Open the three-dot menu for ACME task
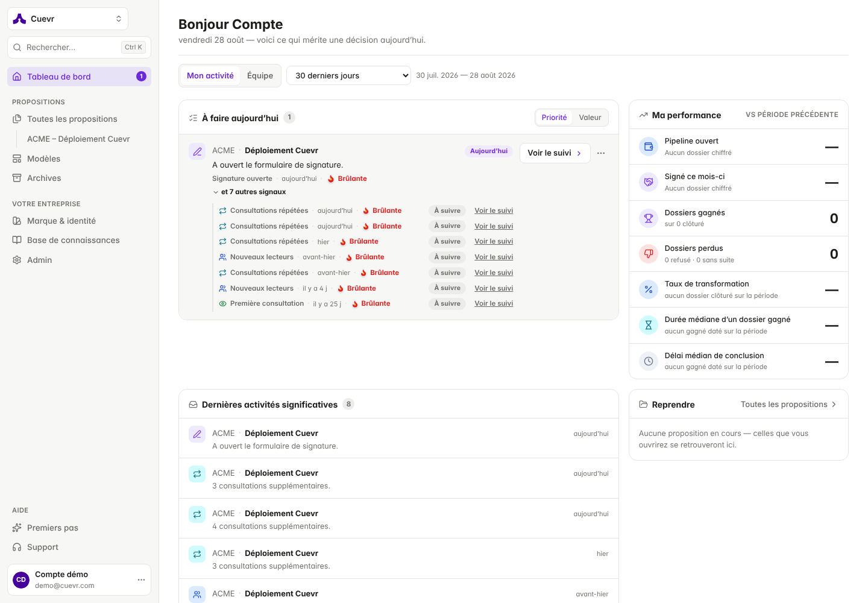 coord(601,153)
